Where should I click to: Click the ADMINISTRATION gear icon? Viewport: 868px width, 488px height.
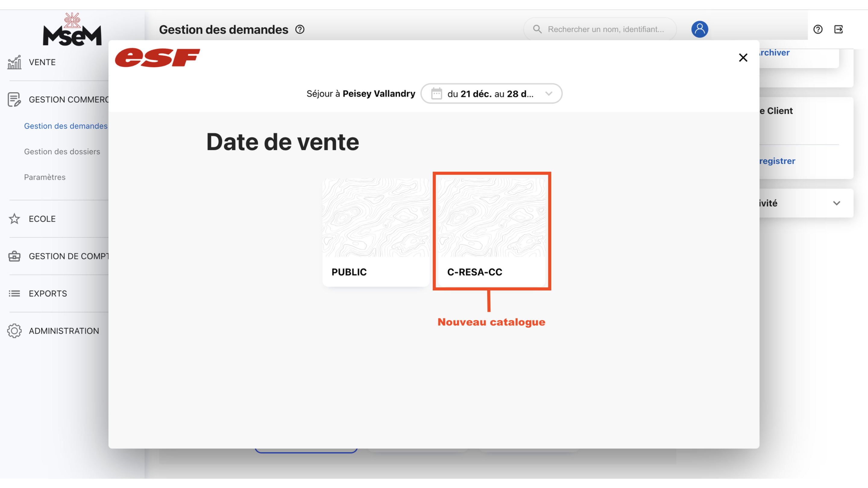point(14,331)
